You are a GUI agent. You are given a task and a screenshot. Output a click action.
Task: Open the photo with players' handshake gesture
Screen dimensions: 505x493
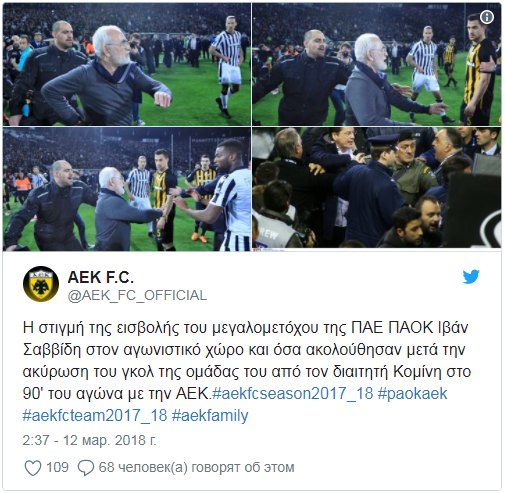[127, 189]
